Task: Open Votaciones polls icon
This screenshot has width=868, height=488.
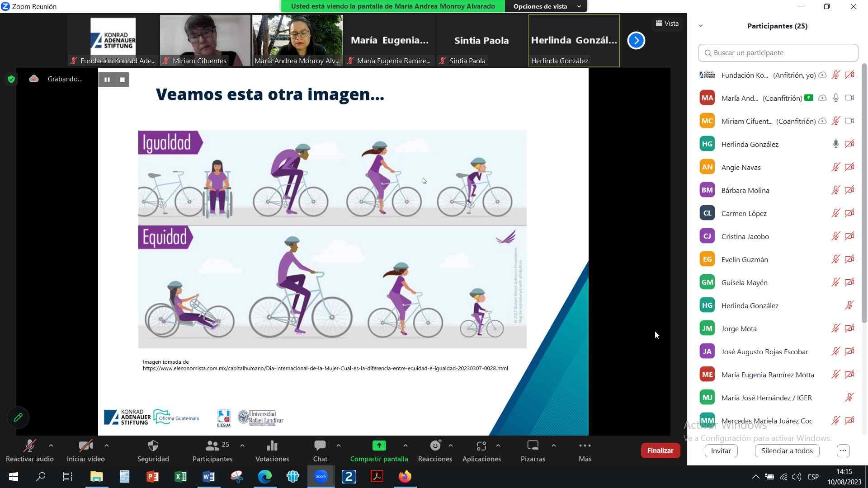Action: [272, 446]
